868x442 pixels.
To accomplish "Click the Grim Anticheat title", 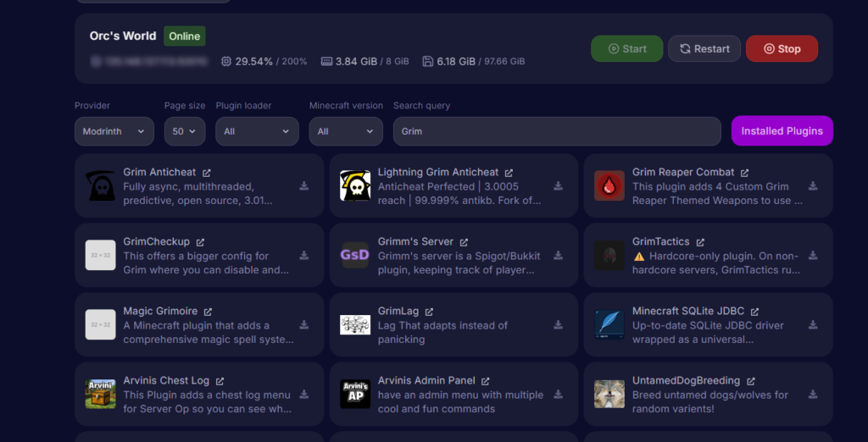I will click(x=160, y=173).
